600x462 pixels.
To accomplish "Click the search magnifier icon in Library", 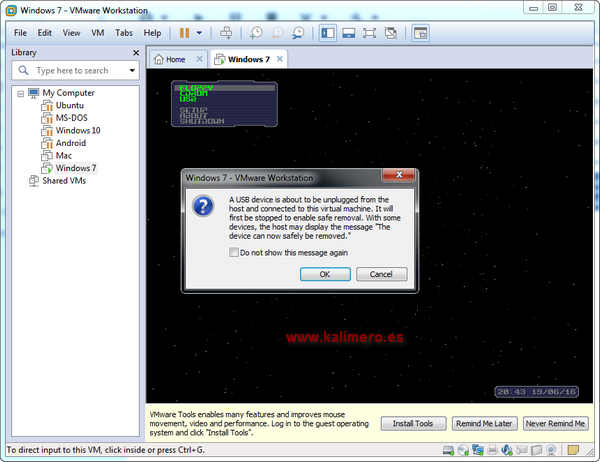I will coord(24,70).
